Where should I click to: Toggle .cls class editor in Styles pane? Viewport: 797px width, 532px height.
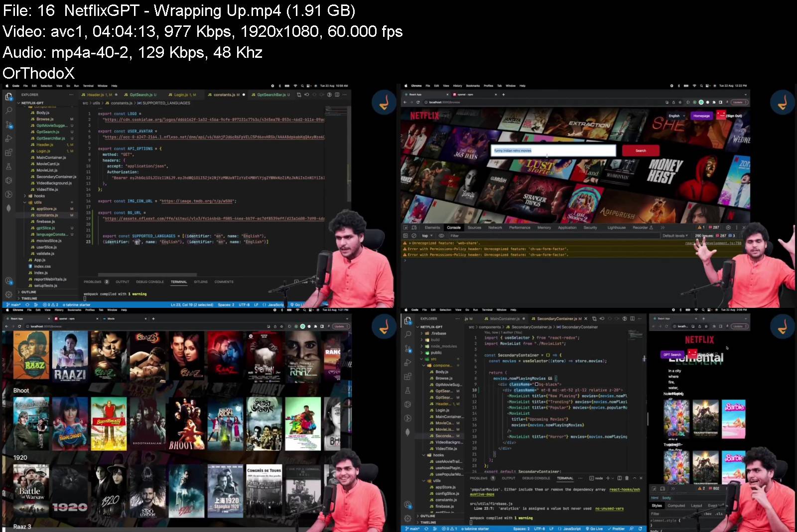click(719, 514)
